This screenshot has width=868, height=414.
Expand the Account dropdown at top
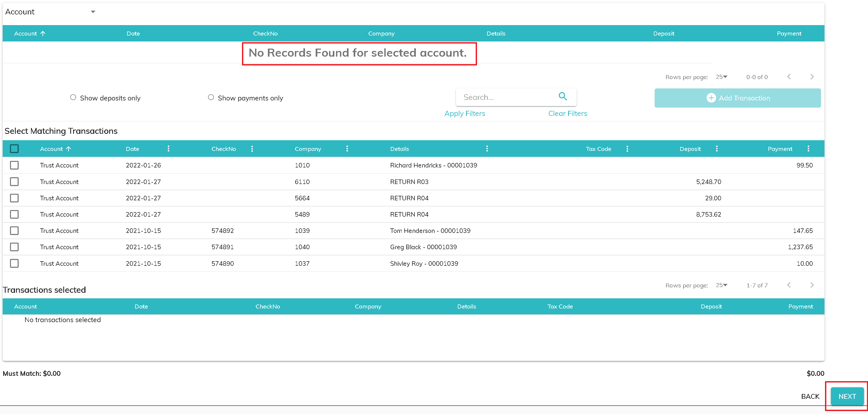(x=93, y=12)
